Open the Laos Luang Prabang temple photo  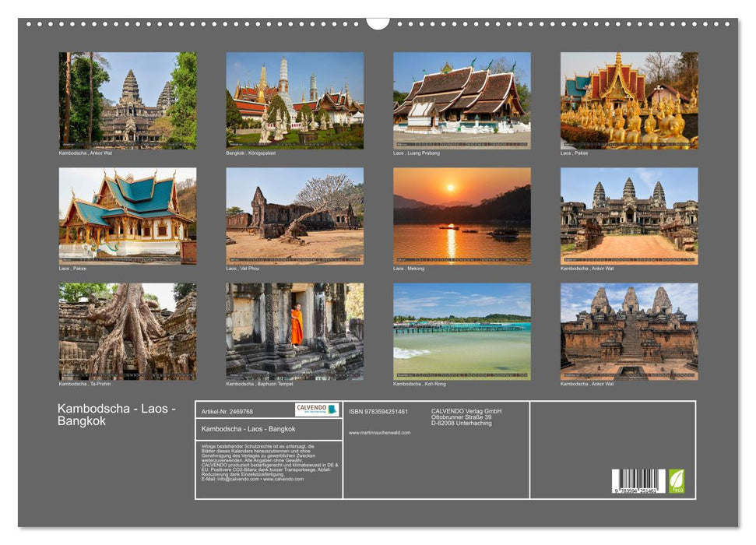click(462, 100)
